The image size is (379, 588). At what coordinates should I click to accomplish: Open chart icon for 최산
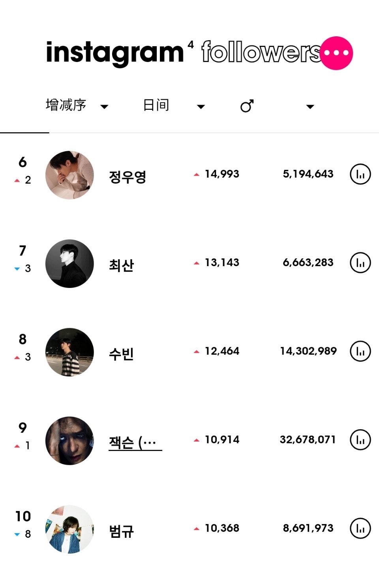360,263
